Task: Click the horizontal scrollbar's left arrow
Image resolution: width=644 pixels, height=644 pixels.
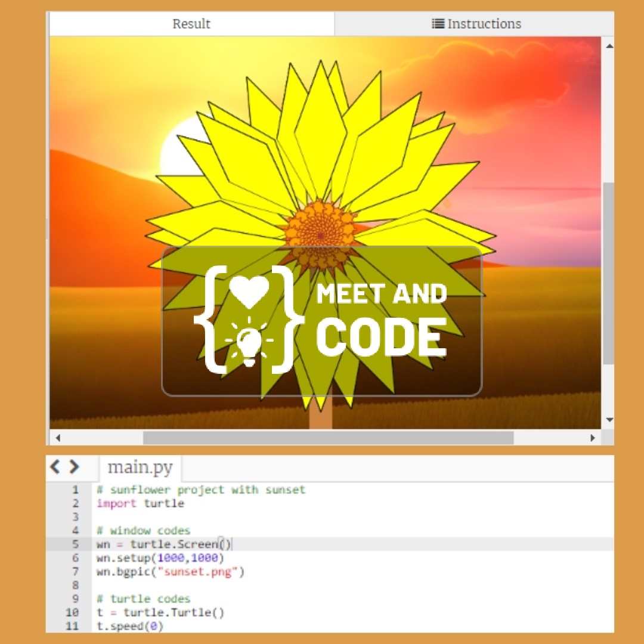Action: 58,438
